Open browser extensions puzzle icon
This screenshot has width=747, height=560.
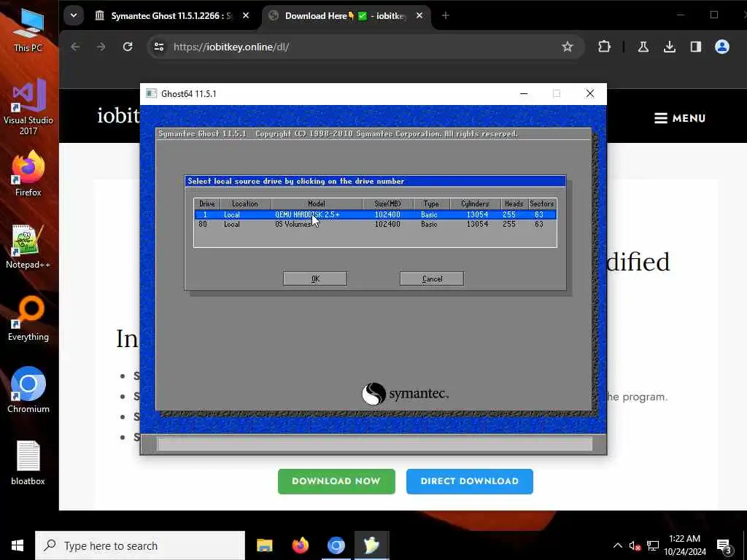pos(604,47)
